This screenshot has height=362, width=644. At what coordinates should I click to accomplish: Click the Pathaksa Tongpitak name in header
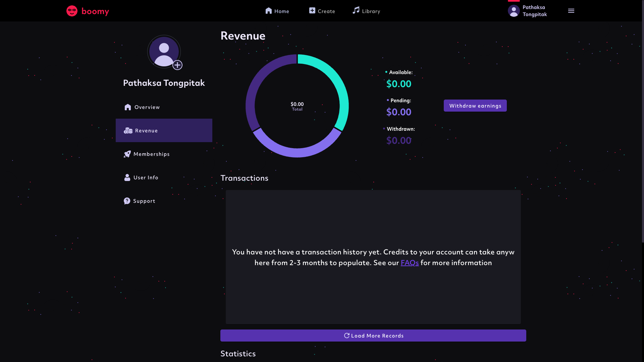click(534, 11)
